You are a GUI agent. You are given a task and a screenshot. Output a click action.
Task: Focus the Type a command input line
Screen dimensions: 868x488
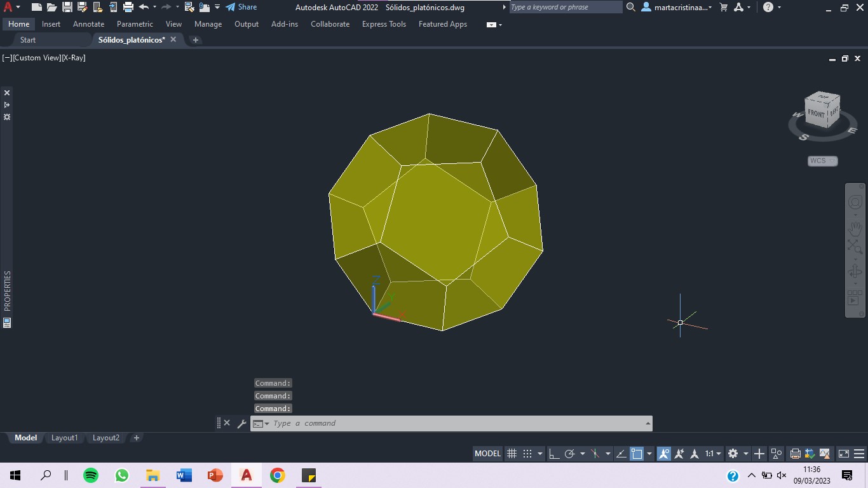[458, 423]
